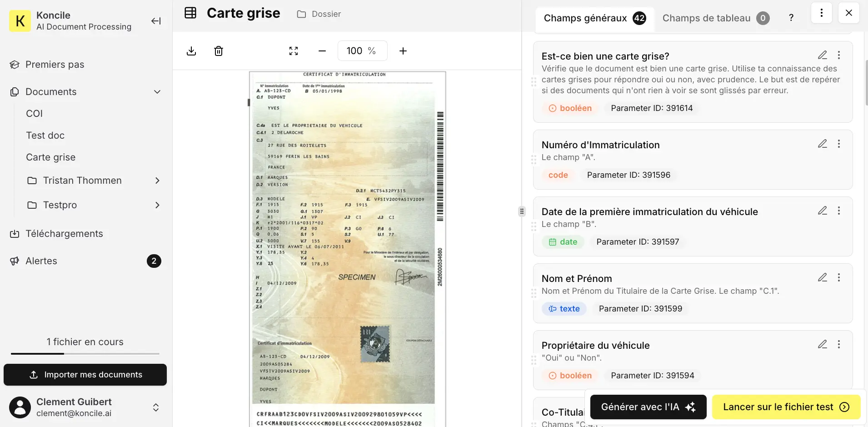Screen dimensions: 868x427
Task: Open the Test doc document type
Action: (45, 136)
